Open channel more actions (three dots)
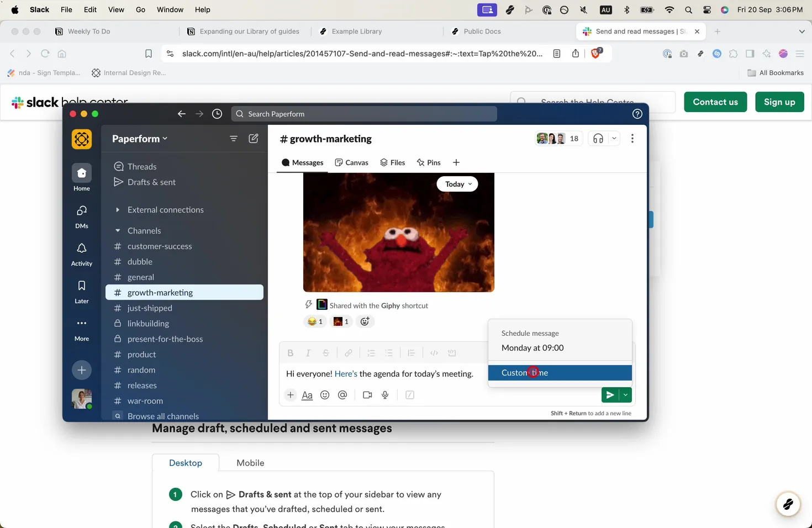The height and width of the screenshot is (528, 812). [632, 139]
